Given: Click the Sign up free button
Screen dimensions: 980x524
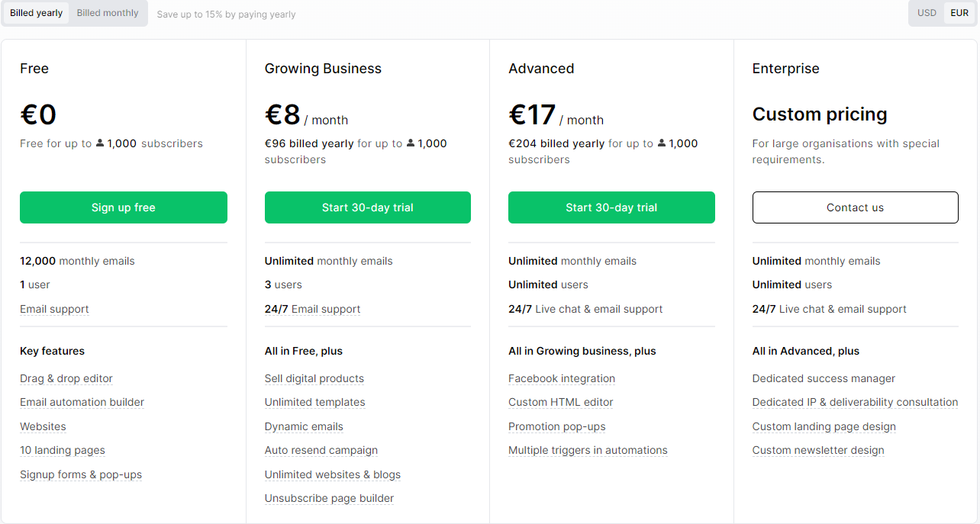Looking at the screenshot, I should point(124,207).
